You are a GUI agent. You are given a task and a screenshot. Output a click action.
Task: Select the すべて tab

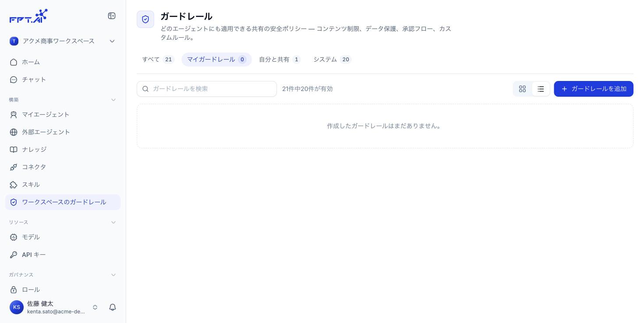click(158, 60)
